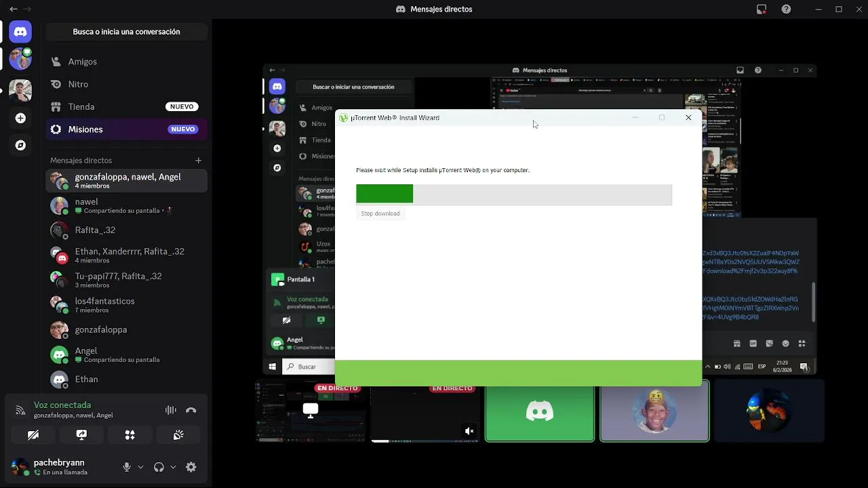The width and height of the screenshot is (868, 488).
Task: Unmute the second stream via muted speaker icon
Action: (469, 430)
